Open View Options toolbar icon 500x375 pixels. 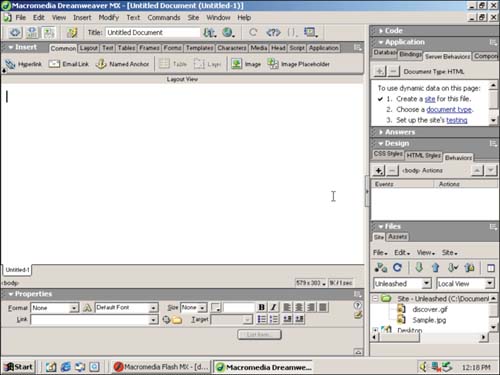[310, 32]
